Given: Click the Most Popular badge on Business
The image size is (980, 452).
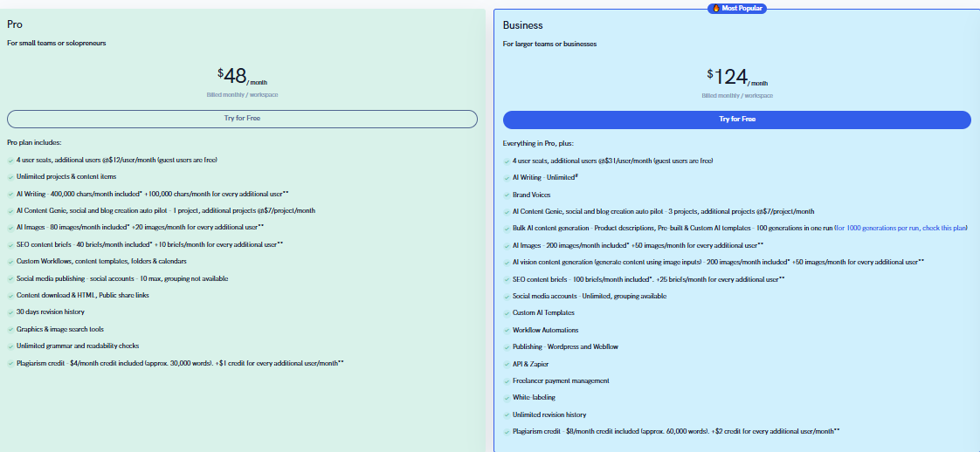Looking at the screenshot, I should point(736,8).
